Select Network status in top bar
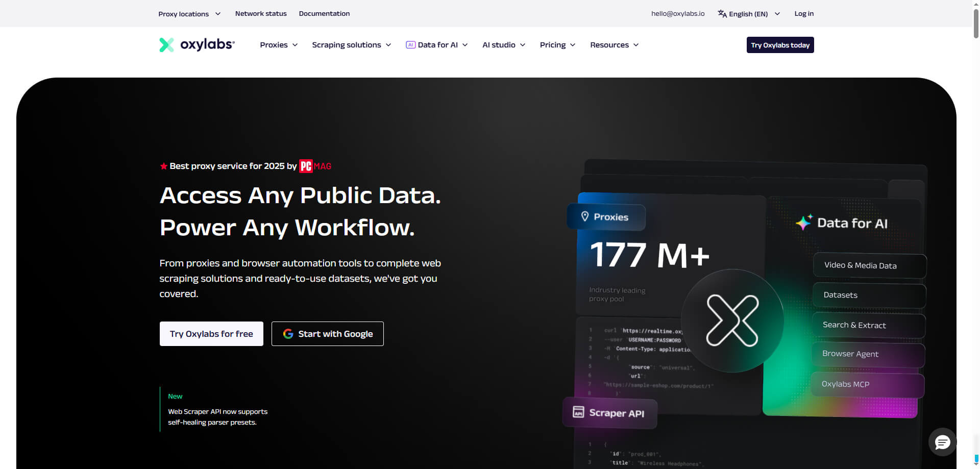This screenshot has width=980, height=469. (x=260, y=13)
